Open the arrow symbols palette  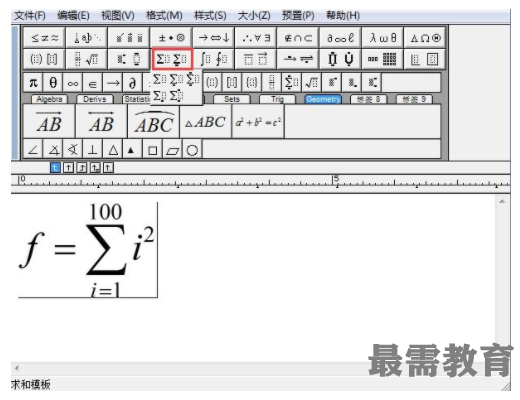[214, 38]
